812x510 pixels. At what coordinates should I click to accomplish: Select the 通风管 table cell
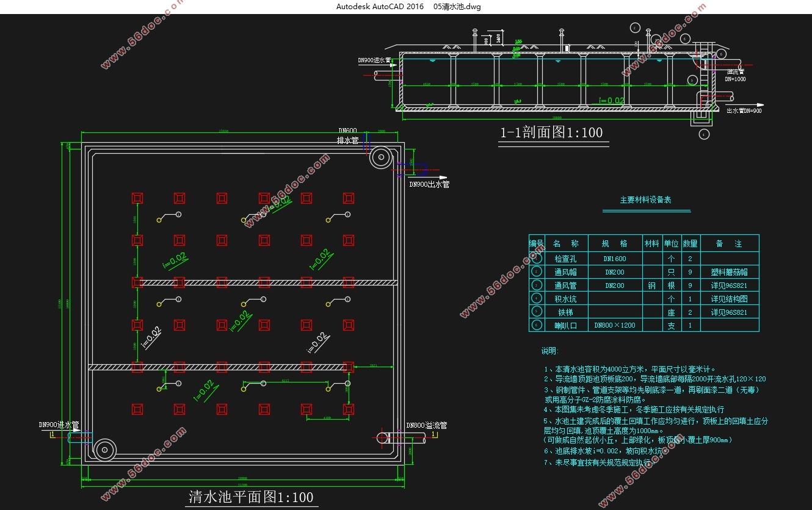(565, 286)
